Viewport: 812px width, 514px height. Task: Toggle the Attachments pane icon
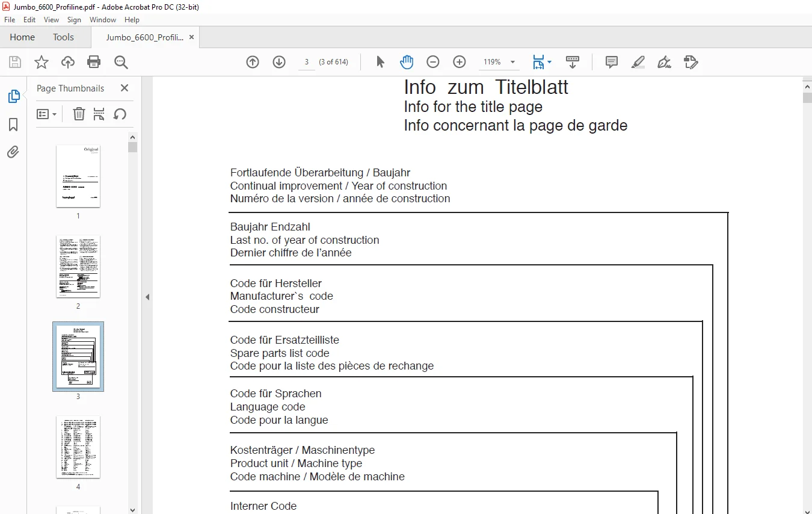[x=13, y=152]
